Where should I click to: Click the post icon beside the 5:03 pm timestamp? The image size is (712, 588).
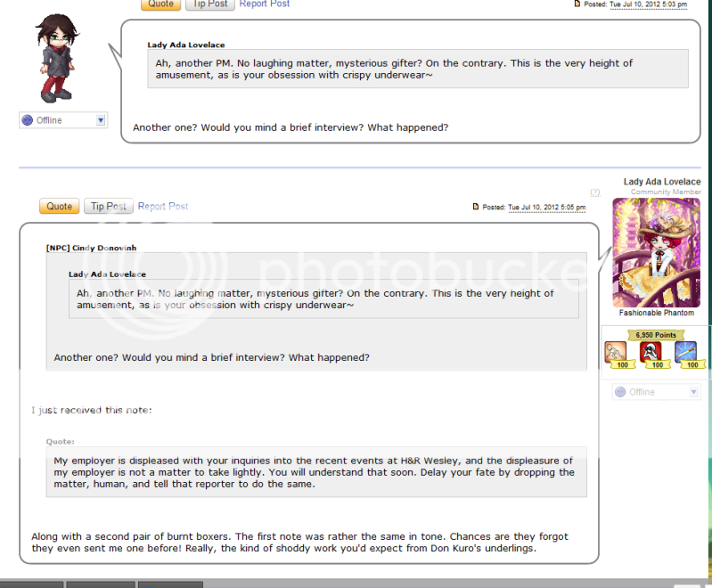point(577,4)
